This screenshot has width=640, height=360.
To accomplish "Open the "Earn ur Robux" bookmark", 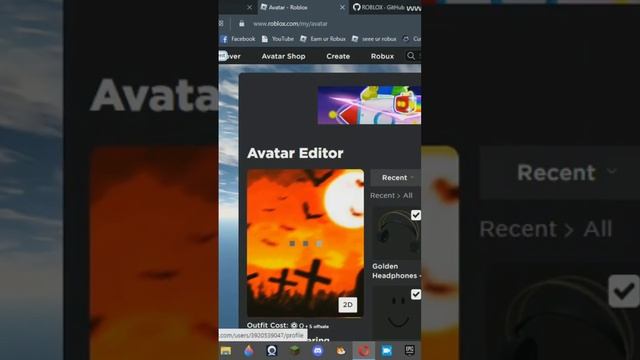I will [x=323, y=39].
